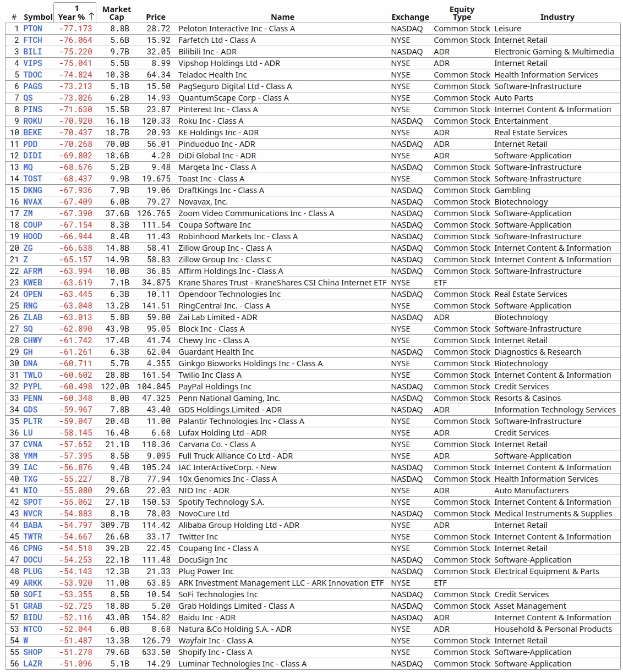The width and height of the screenshot is (623, 672).
Task: Open the ZM ticker link
Action: pyautogui.click(x=28, y=213)
